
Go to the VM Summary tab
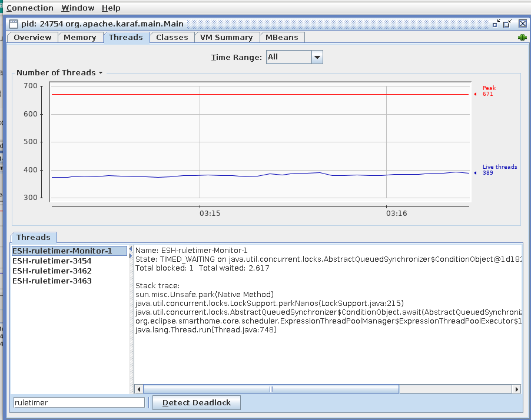tap(226, 37)
